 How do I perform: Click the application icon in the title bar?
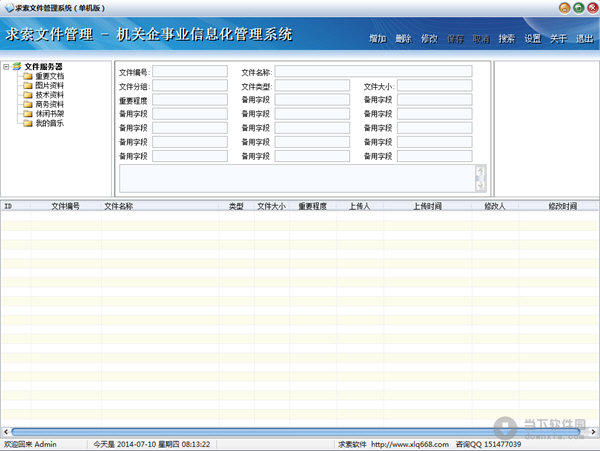[x=9, y=8]
